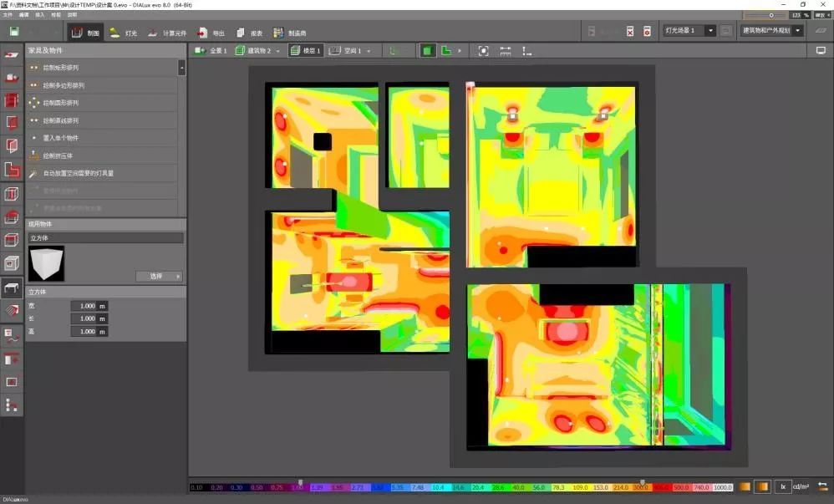Open the 文件 menu
Viewport: 834px width, 504px height.
coord(8,15)
